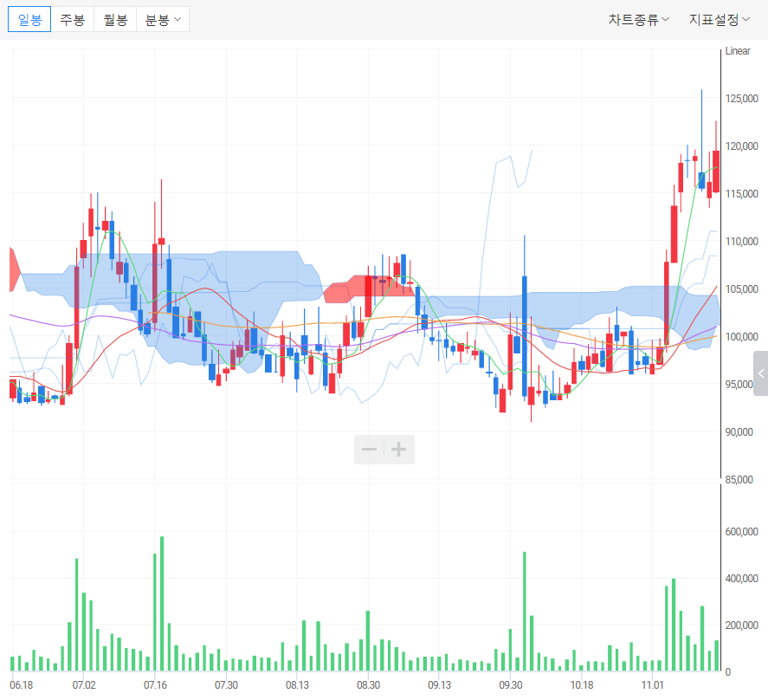Click the 09.13 date axis label

pyautogui.click(x=439, y=684)
